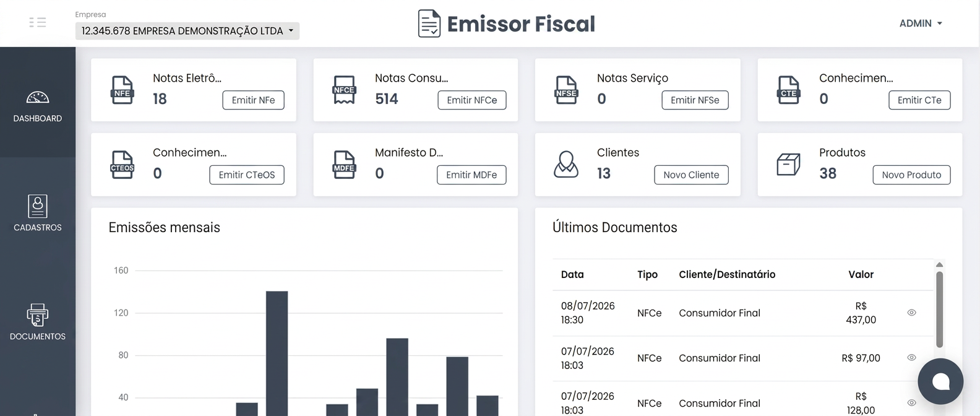This screenshot has height=416, width=980.
Task: Click the Emitir CTeOS button
Action: (x=247, y=175)
